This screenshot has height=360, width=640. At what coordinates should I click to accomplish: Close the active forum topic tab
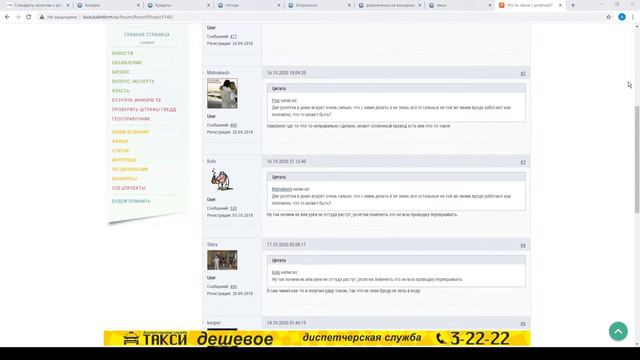(560, 5)
